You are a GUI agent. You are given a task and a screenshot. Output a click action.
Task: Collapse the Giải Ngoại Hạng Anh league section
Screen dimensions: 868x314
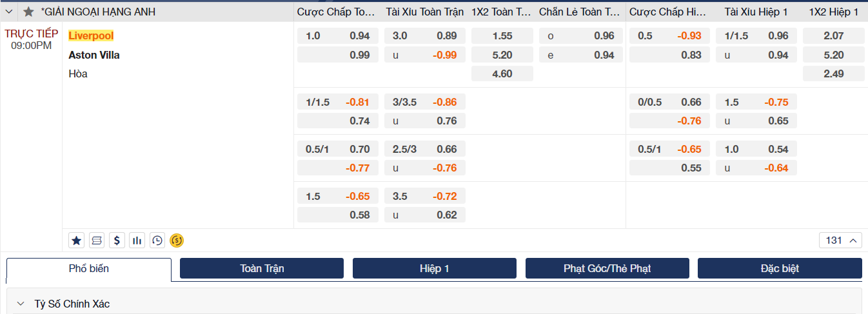coord(9,12)
